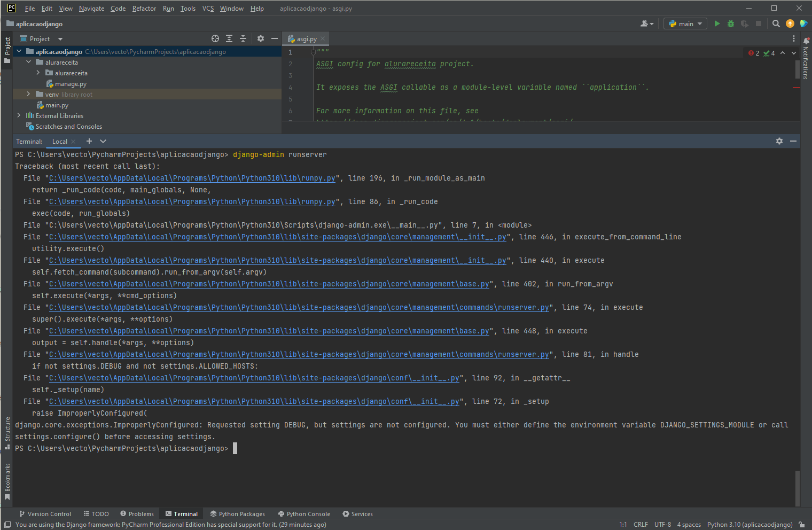Open the Problems tool tab

coord(137,514)
